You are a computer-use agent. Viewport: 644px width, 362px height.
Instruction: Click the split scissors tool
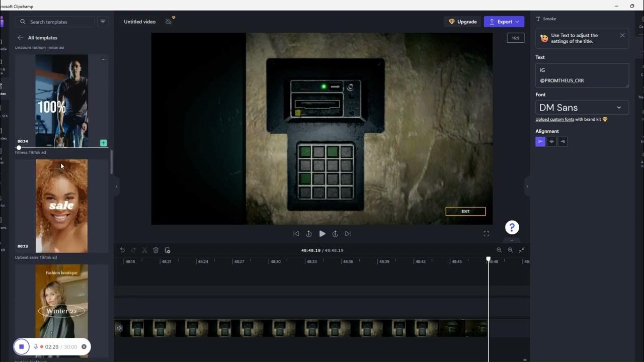[144, 250]
